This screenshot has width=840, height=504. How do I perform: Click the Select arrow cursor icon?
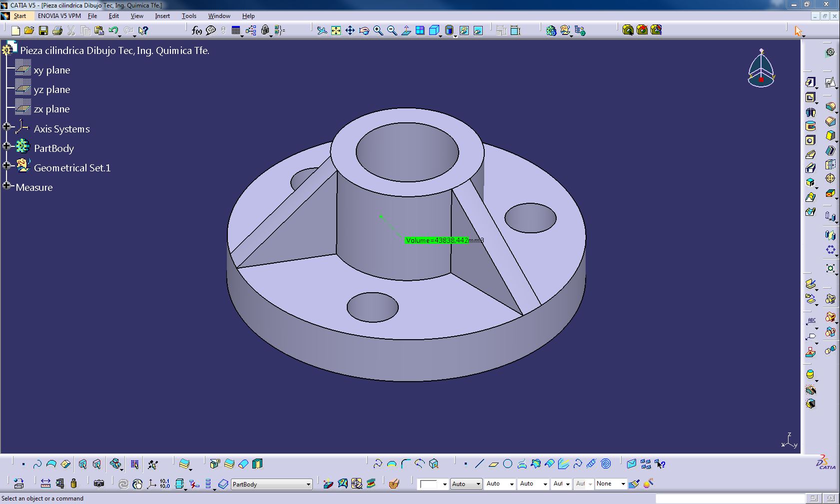799,31
